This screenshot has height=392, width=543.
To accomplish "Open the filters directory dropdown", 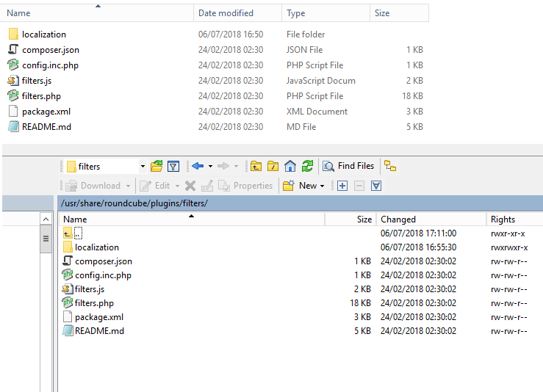I will pos(143,166).
